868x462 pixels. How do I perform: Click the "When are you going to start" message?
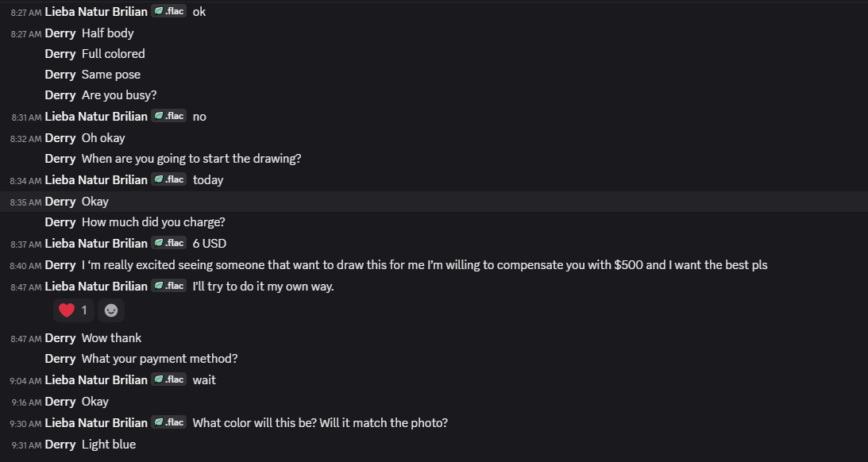tap(191, 159)
